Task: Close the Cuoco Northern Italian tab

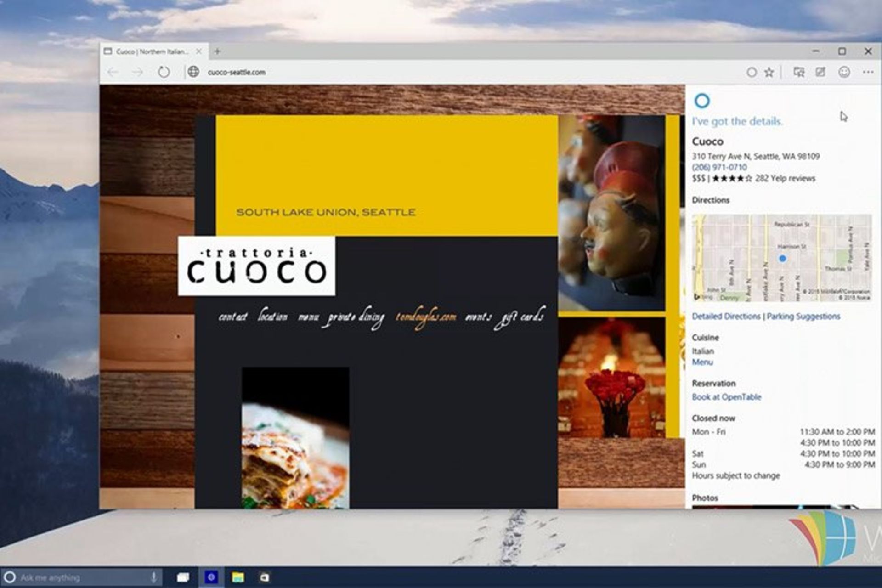Action: tap(199, 51)
